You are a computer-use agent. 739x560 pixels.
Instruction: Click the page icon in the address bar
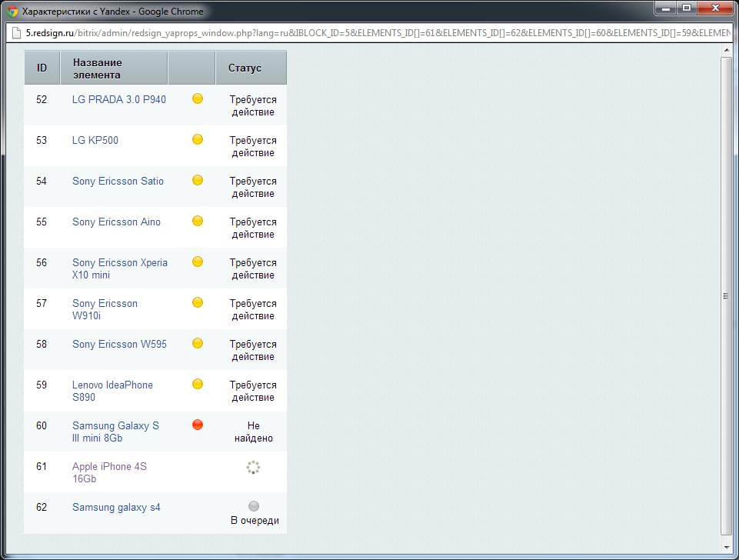pyautogui.click(x=16, y=32)
